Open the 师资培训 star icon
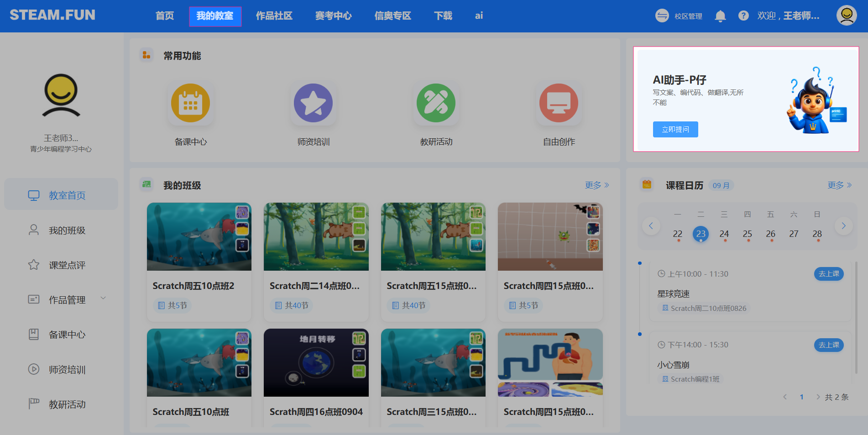The image size is (868, 435). (x=313, y=103)
